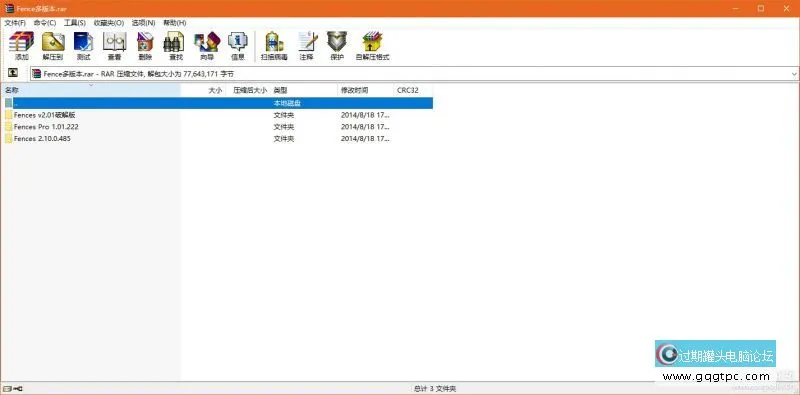Click the 本地磁盘 type cell

[287, 103]
